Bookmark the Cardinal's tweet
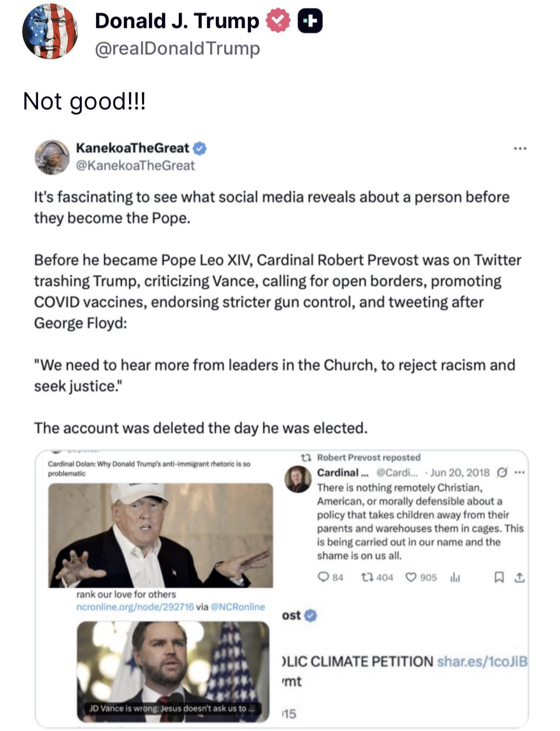Screen dimensions: 560x731 pyautogui.click(x=499, y=577)
